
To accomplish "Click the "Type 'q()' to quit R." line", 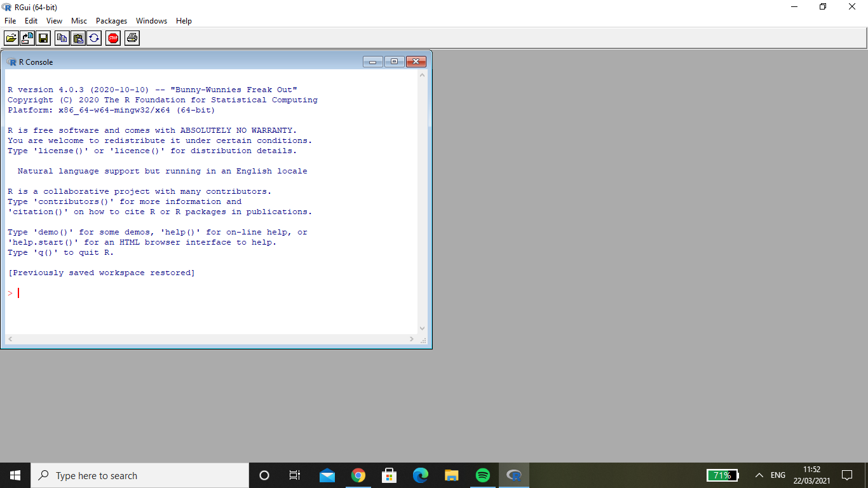I will tap(60, 252).
